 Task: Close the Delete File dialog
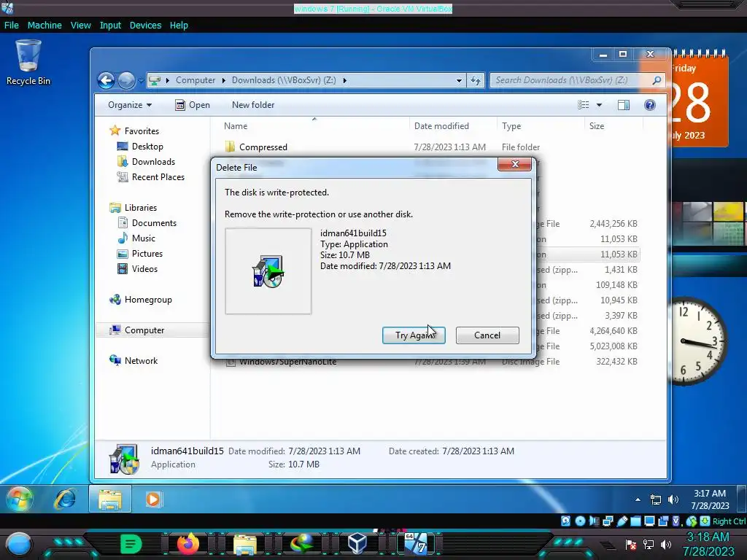click(x=514, y=164)
